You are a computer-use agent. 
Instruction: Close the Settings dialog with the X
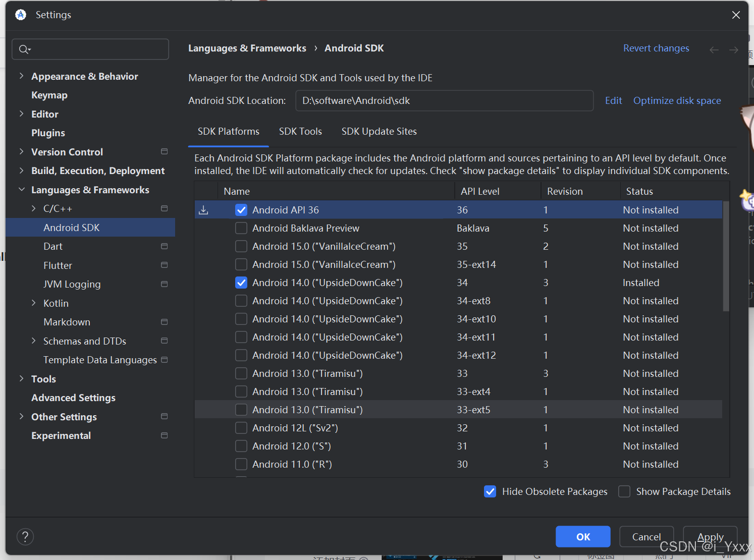736,15
